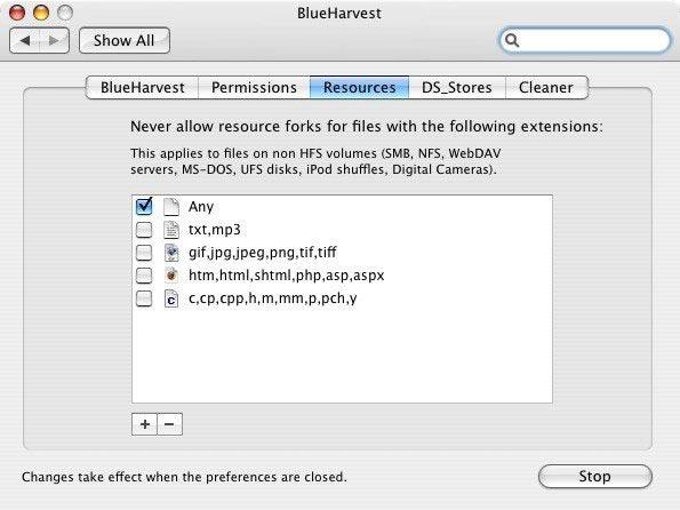
Task: Click the Show All button
Action: [124, 40]
